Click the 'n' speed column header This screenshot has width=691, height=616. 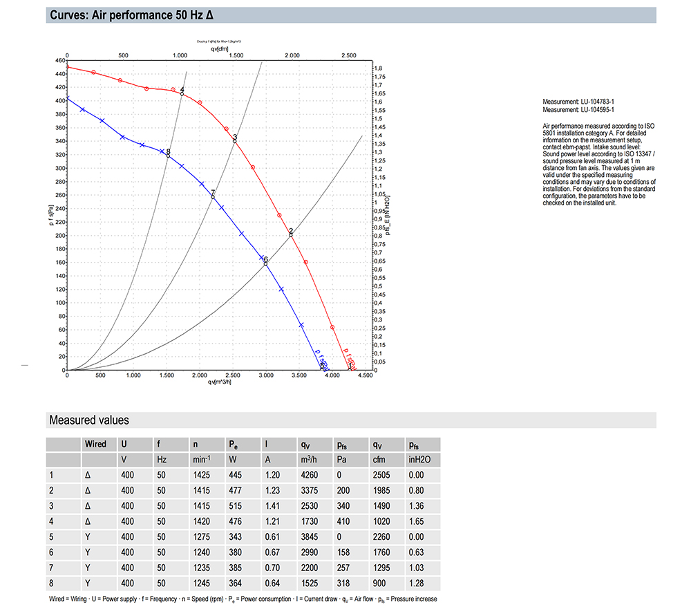point(196,445)
